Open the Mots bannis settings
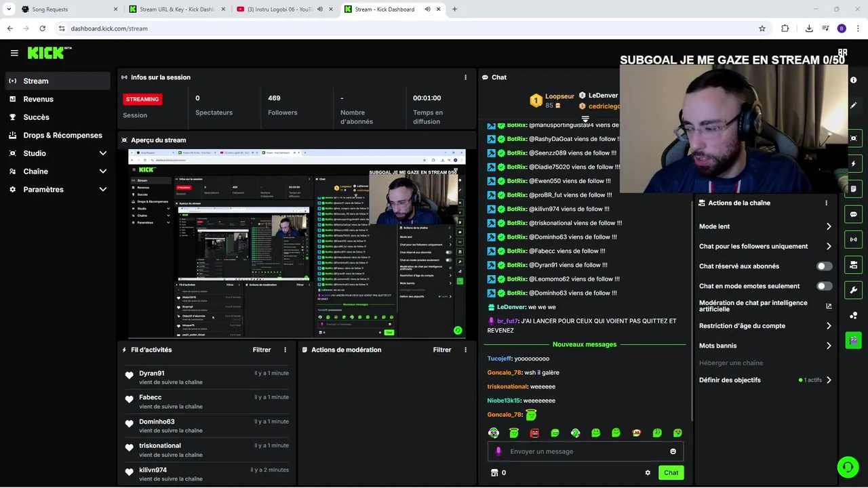The width and height of the screenshot is (868, 488). point(766,346)
